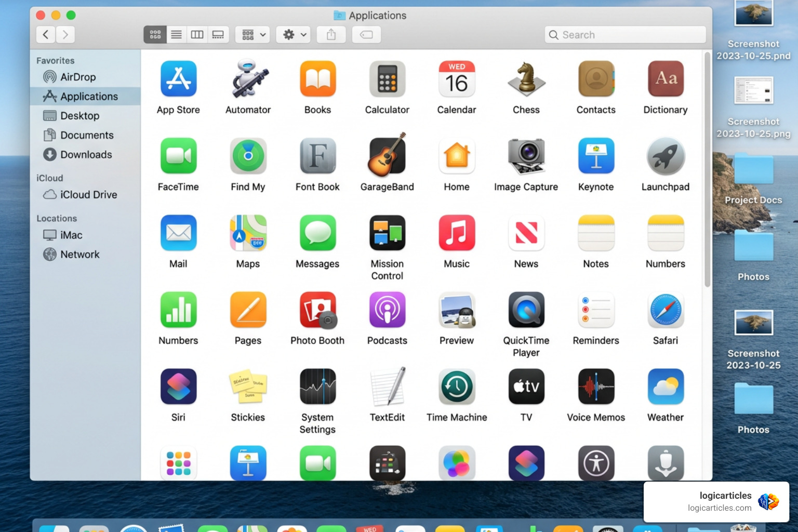This screenshot has width=798, height=532.
Task: Open the Preview app
Action: tap(457, 310)
